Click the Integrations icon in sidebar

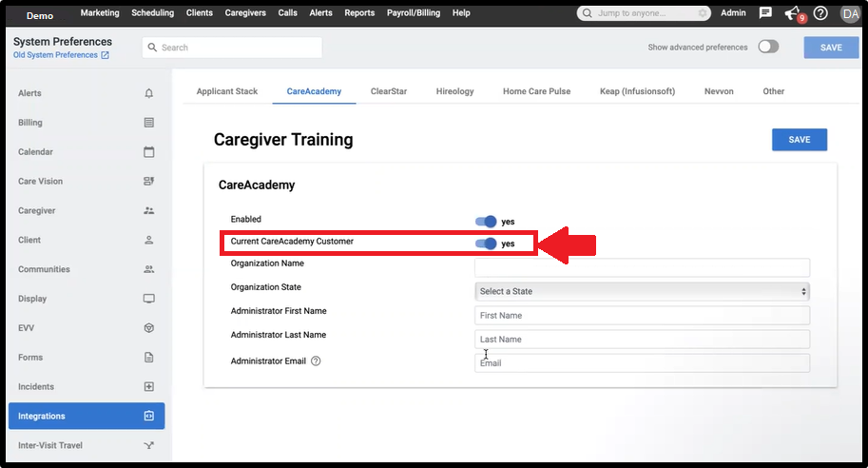coord(149,416)
